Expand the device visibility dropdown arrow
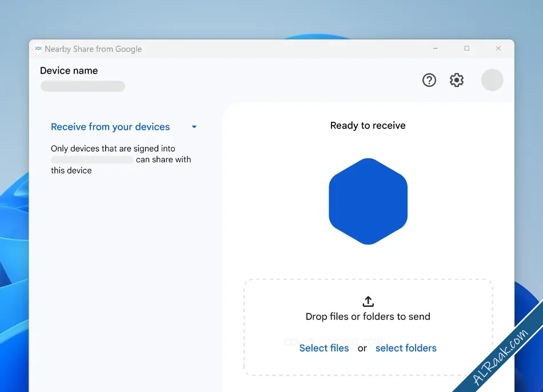 194,127
